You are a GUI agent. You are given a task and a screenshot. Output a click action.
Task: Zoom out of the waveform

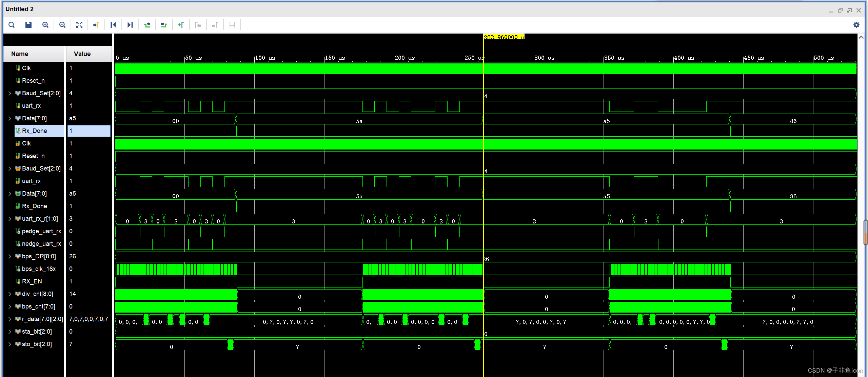coord(62,25)
